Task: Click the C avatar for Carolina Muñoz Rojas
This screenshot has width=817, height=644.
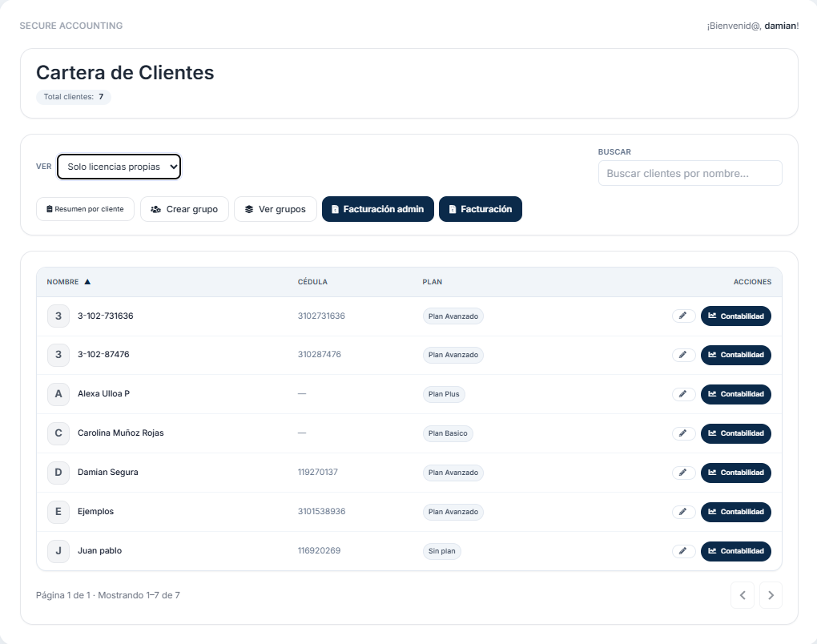Action: [58, 433]
